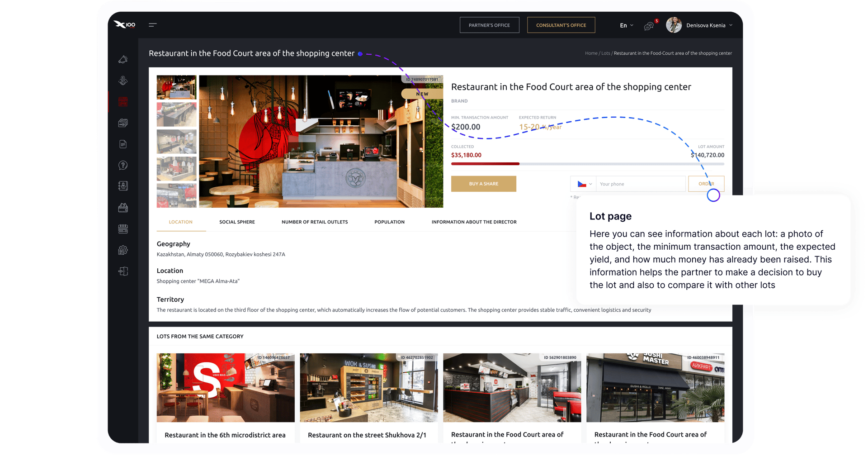The height and width of the screenshot is (461, 868).
Task: Click the X100 logo
Action: [125, 24]
